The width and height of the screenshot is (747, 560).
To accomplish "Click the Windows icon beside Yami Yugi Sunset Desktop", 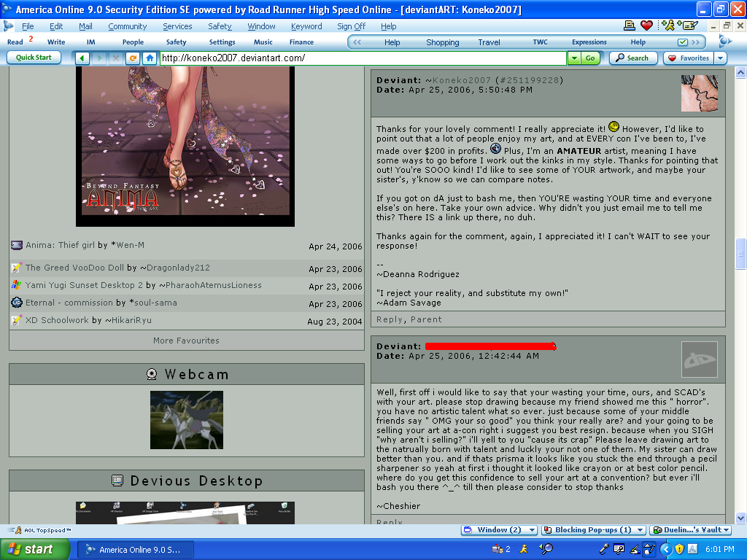I will coord(17,285).
